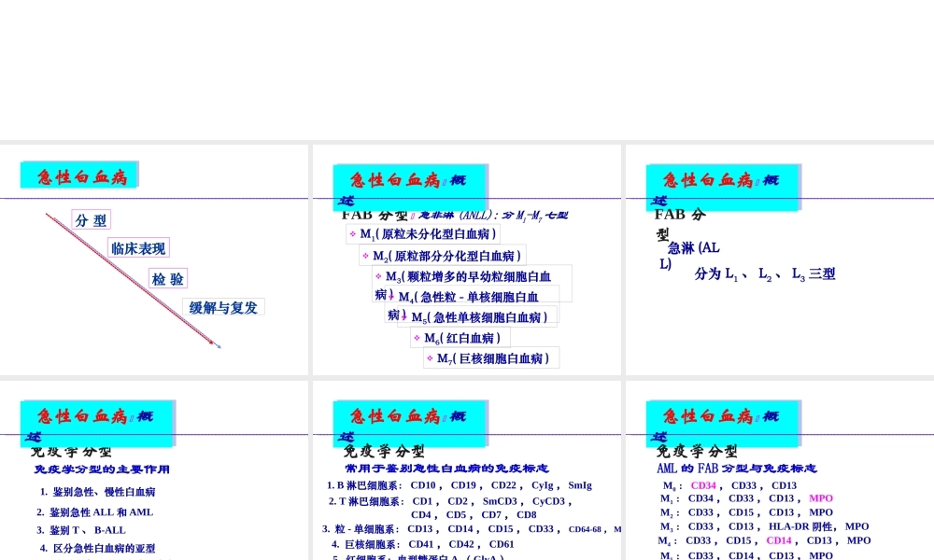The image size is (934, 560).
Task: Click the 检验 text box
Action: click(x=168, y=277)
